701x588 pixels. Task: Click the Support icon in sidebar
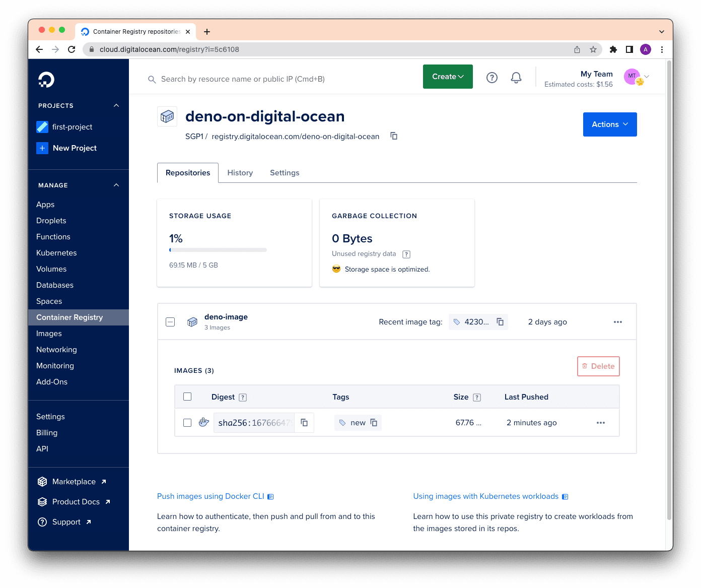(x=42, y=522)
